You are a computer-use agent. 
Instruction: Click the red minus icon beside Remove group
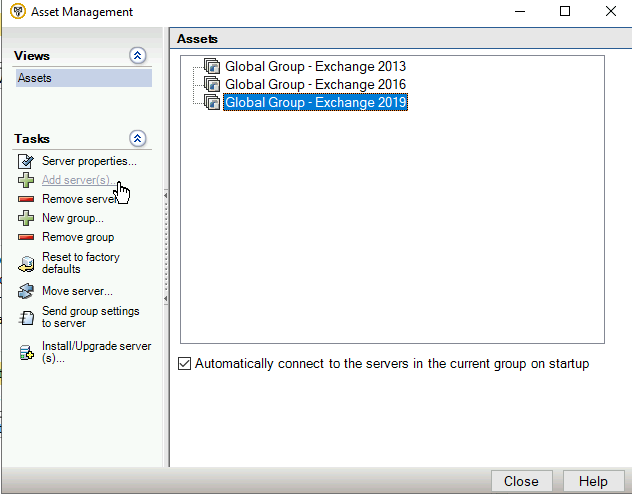26,237
